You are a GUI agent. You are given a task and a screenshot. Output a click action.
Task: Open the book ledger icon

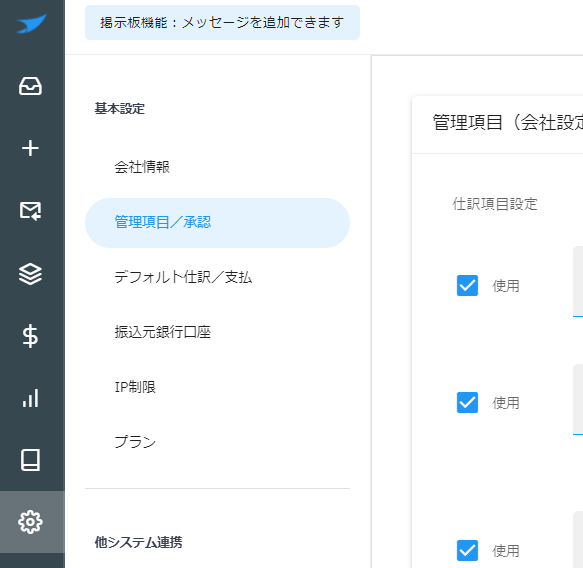pyautogui.click(x=30, y=460)
